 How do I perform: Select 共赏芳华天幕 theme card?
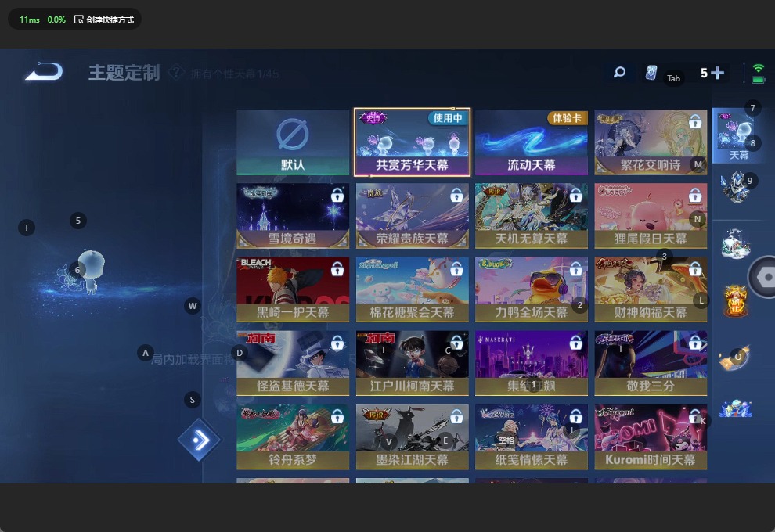[x=413, y=142]
